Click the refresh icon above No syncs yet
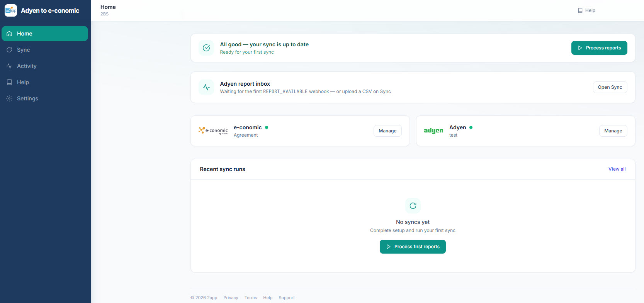This screenshot has width=644, height=303. pos(413,206)
